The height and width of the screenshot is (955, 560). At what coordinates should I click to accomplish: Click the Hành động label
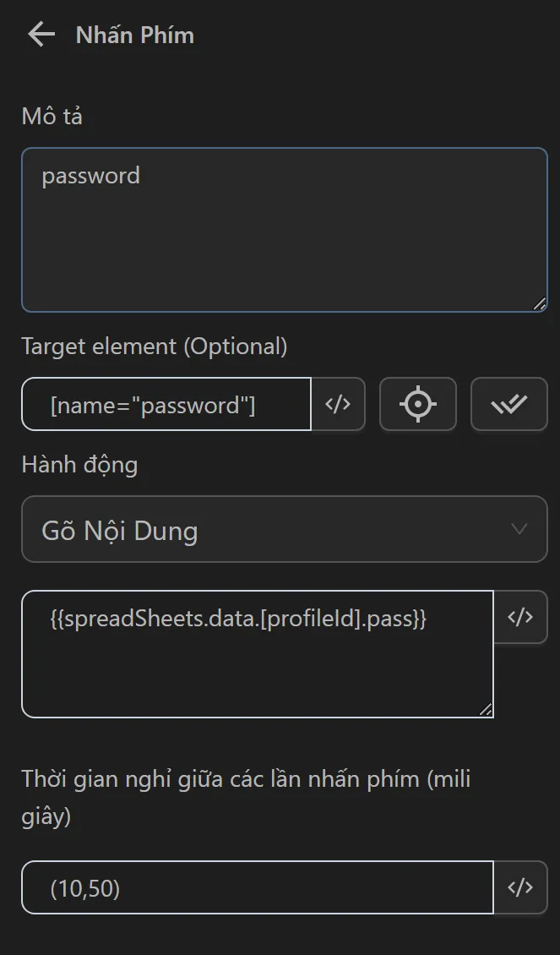point(79,465)
